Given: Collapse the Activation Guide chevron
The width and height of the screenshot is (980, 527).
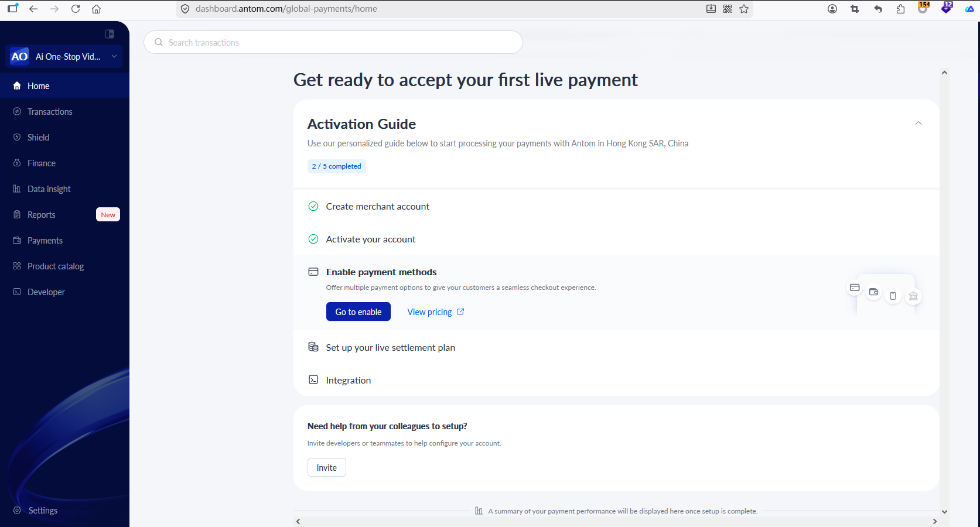Looking at the screenshot, I should point(918,123).
